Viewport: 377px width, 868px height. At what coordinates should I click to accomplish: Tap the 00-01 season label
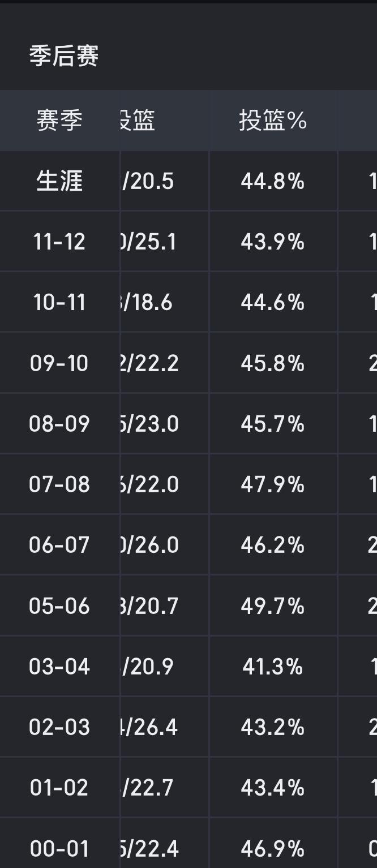[59, 848]
